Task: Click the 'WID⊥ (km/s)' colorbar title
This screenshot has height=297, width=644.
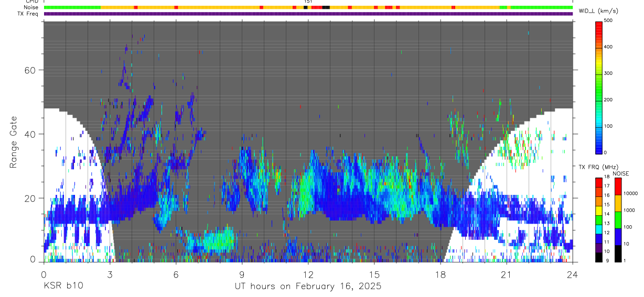Action: tap(598, 11)
